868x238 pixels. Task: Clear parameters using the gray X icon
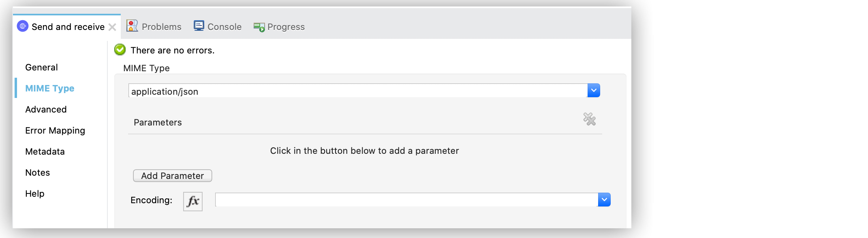(590, 119)
